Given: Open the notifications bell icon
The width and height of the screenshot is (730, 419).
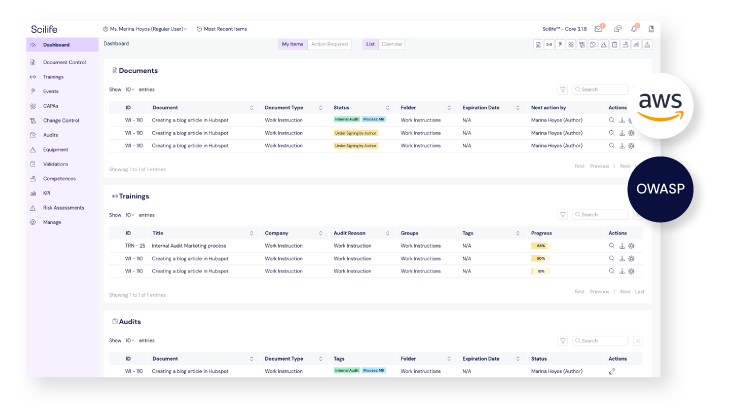Looking at the screenshot, I should tap(634, 29).
